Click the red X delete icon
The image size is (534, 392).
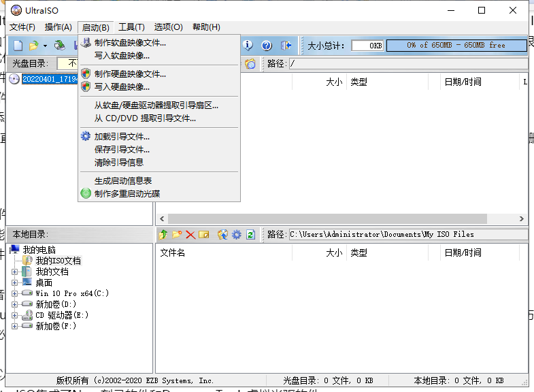[x=190, y=235]
